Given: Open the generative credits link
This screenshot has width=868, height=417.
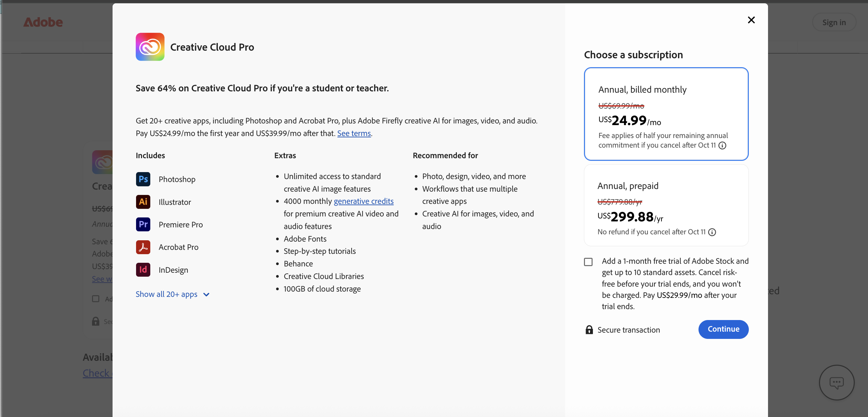Looking at the screenshot, I should pyautogui.click(x=363, y=201).
